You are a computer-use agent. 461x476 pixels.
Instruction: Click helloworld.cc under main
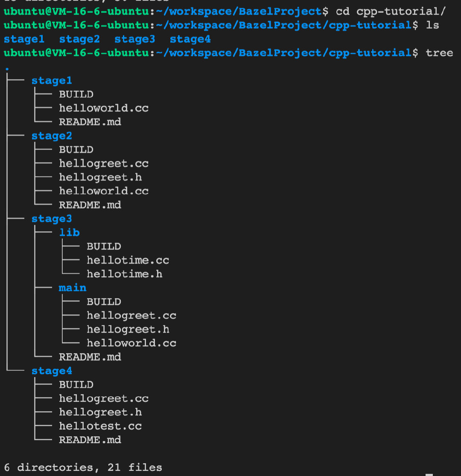pyautogui.click(x=131, y=343)
